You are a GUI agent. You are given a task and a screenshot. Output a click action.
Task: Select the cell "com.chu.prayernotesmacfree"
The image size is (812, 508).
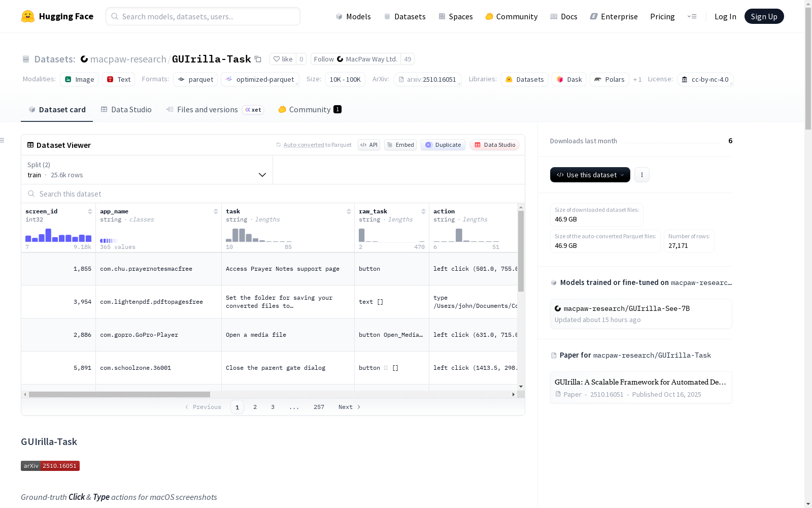158,269
